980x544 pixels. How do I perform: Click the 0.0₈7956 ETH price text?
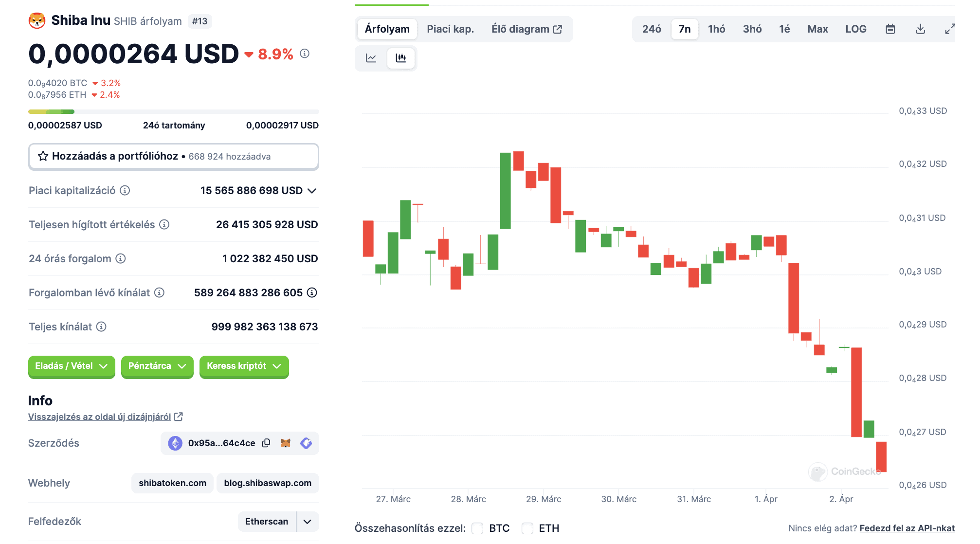57,95
